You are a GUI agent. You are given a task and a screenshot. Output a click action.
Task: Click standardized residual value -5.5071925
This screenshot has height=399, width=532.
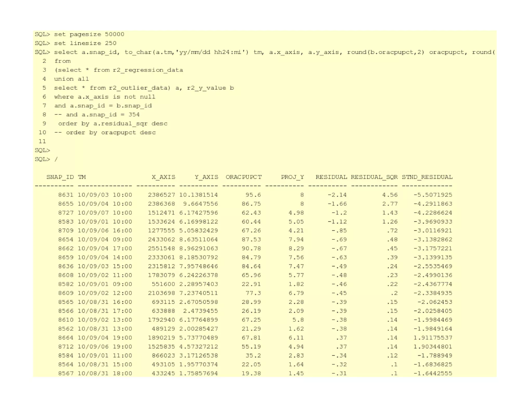pos(433,195)
